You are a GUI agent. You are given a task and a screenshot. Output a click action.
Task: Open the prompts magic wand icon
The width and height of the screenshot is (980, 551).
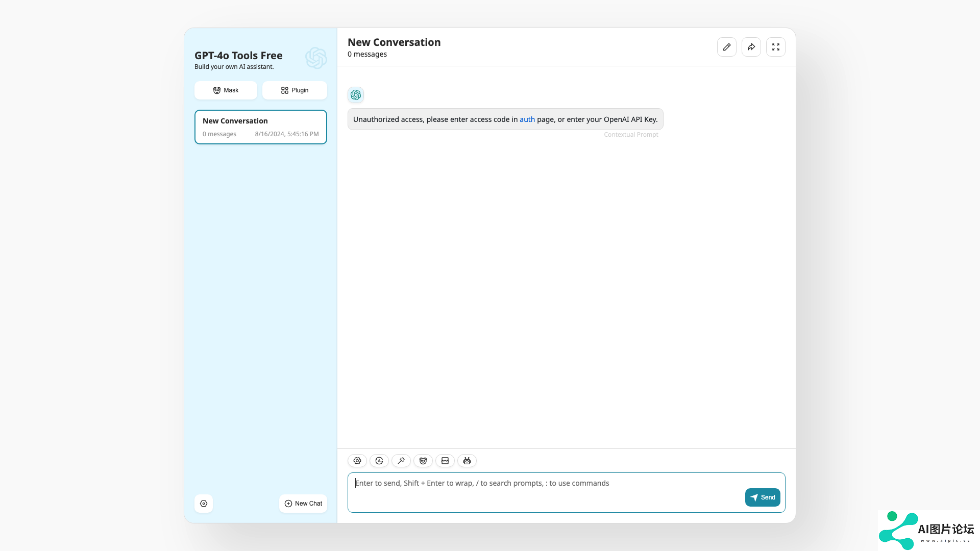pyautogui.click(x=401, y=461)
